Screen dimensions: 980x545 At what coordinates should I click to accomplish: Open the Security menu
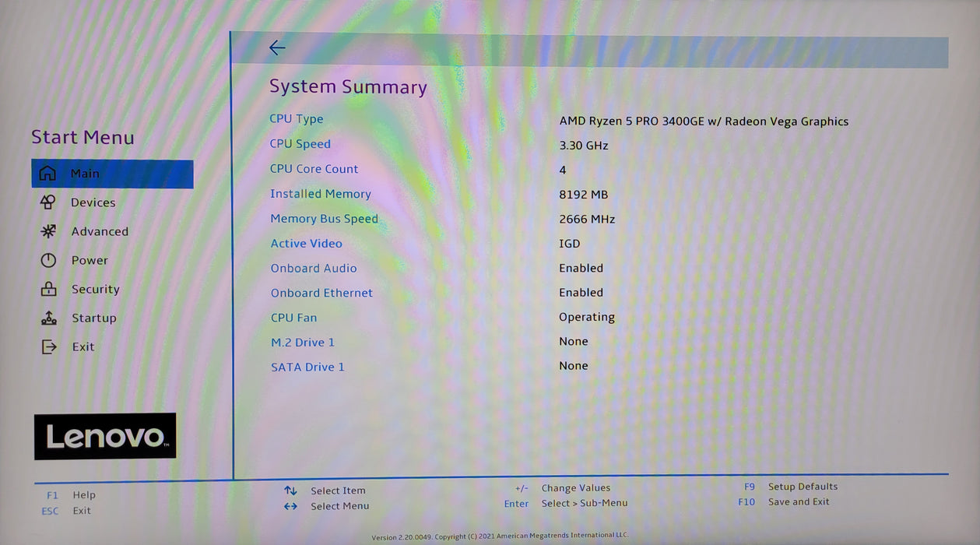tap(96, 289)
